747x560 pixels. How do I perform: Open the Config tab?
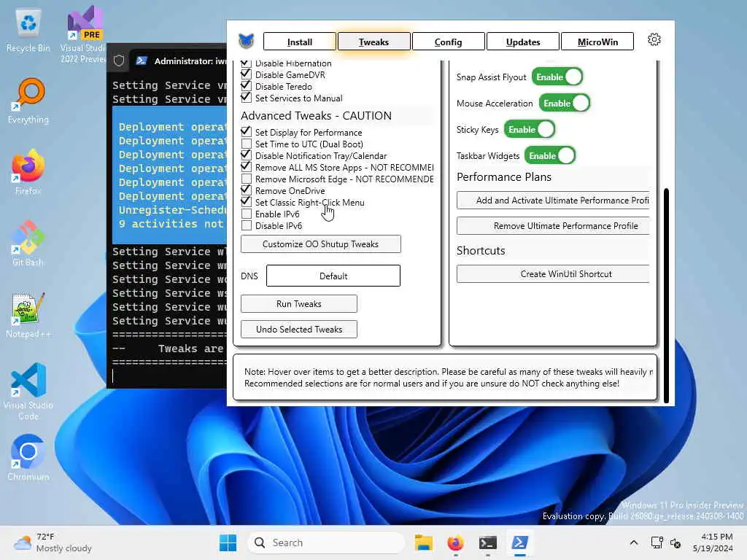pyautogui.click(x=449, y=42)
